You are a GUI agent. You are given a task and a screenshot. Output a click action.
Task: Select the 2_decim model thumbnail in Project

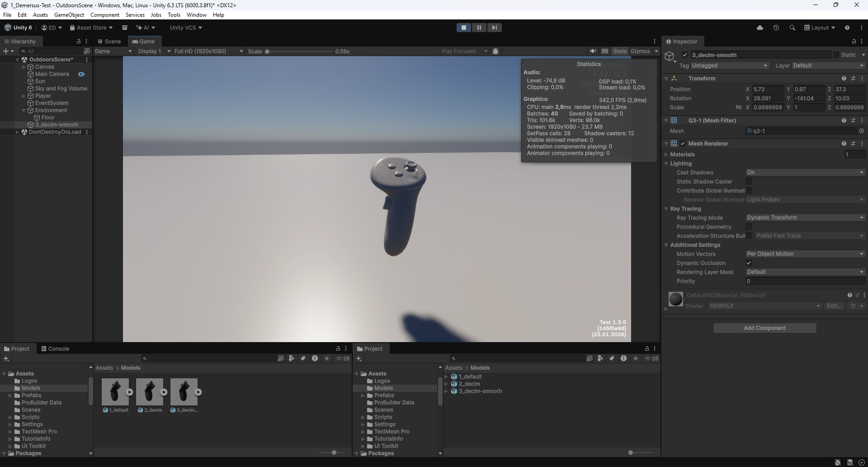coord(150,391)
